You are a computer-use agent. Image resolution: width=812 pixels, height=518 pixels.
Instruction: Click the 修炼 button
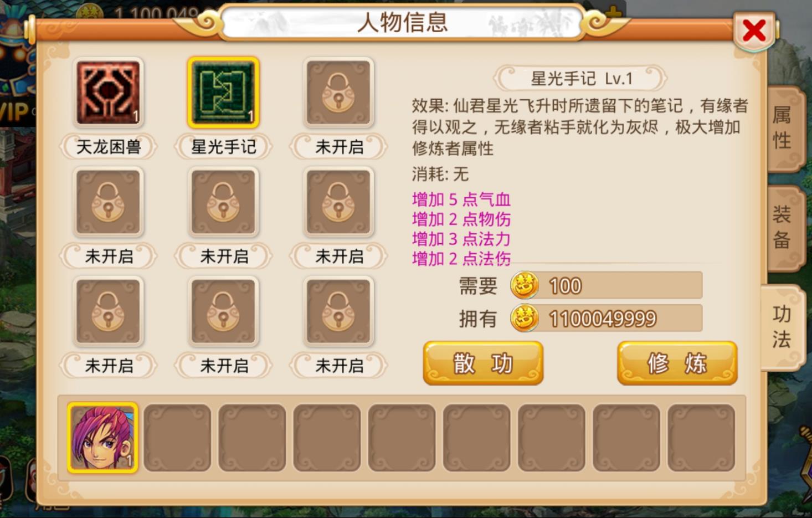[677, 363]
